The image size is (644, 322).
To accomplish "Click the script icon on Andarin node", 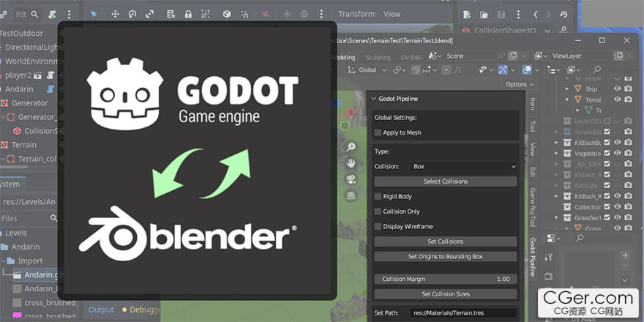I will [50, 89].
